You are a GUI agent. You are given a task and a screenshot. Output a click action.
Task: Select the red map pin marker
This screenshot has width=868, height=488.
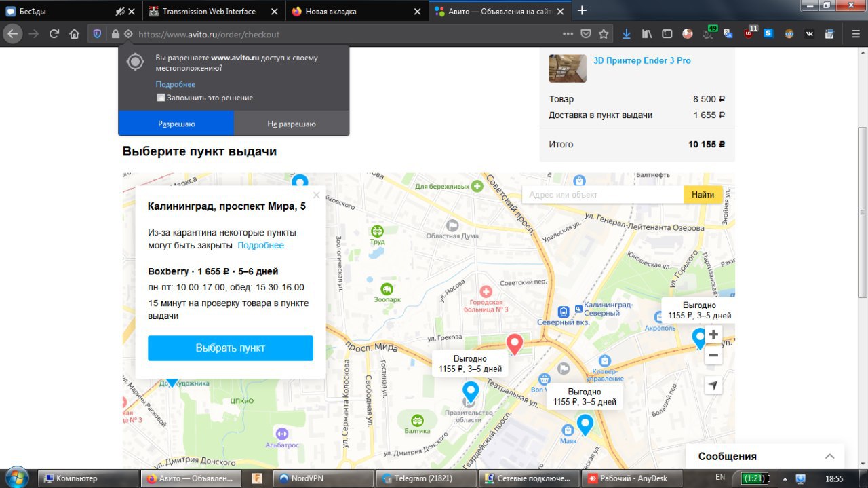point(515,343)
